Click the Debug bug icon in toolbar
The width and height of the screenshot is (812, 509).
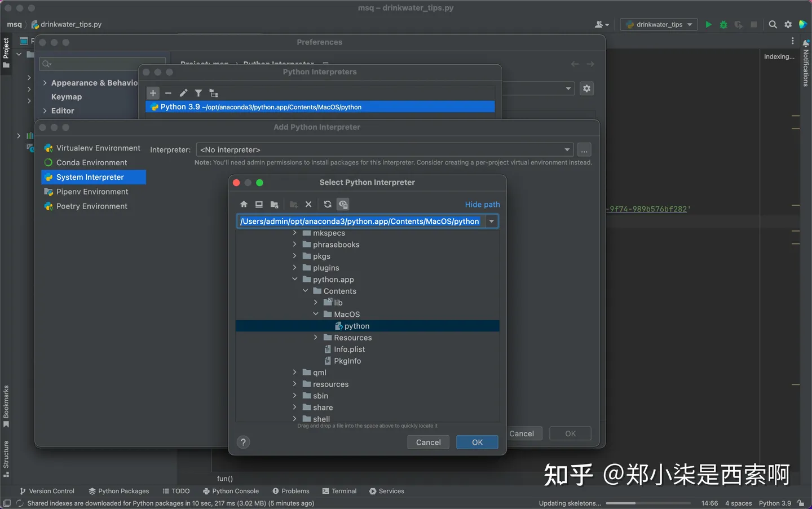(x=723, y=25)
